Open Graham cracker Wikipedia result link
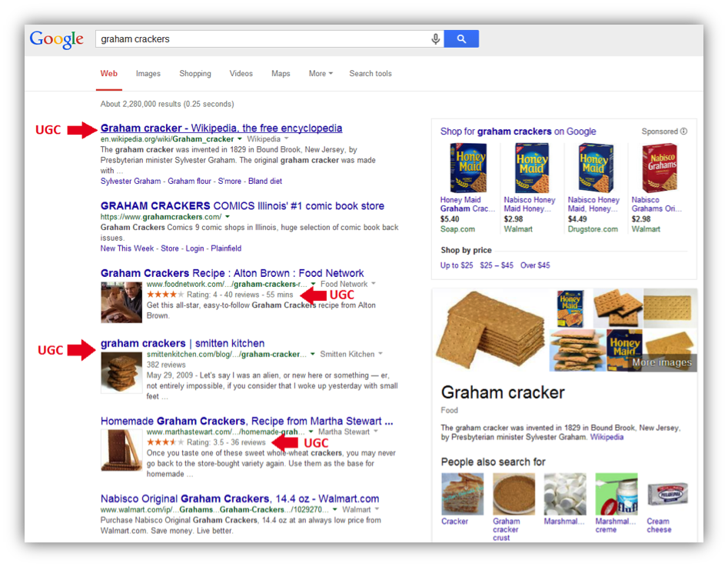This screenshot has width=728, height=567. pos(221,128)
